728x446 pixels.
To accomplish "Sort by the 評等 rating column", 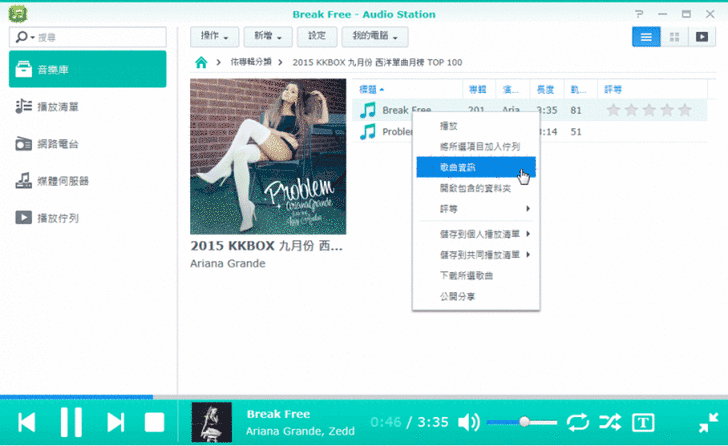I will (x=653, y=89).
